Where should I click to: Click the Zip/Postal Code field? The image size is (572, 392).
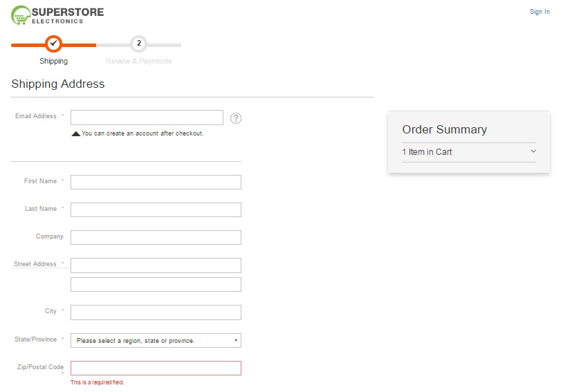pos(156,368)
